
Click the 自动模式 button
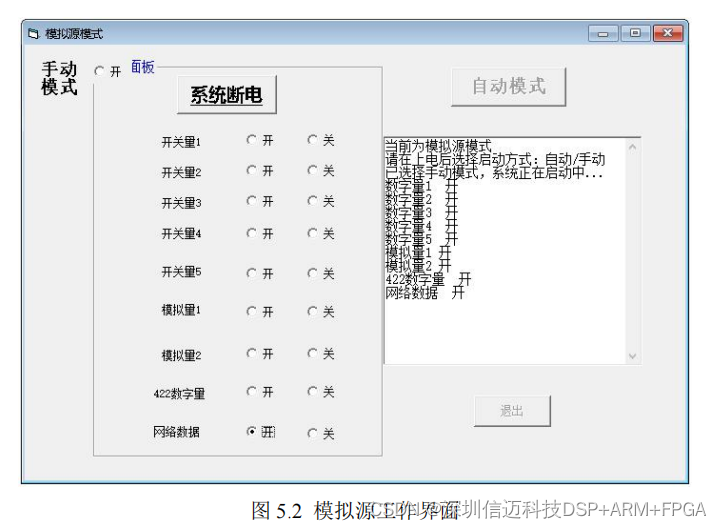[x=508, y=87]
